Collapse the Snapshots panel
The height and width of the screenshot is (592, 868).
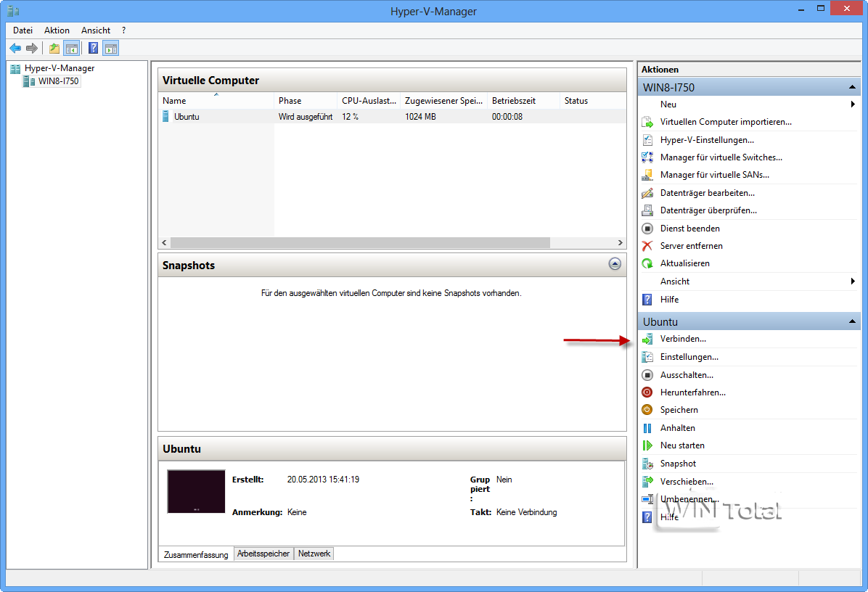(615, 264)
